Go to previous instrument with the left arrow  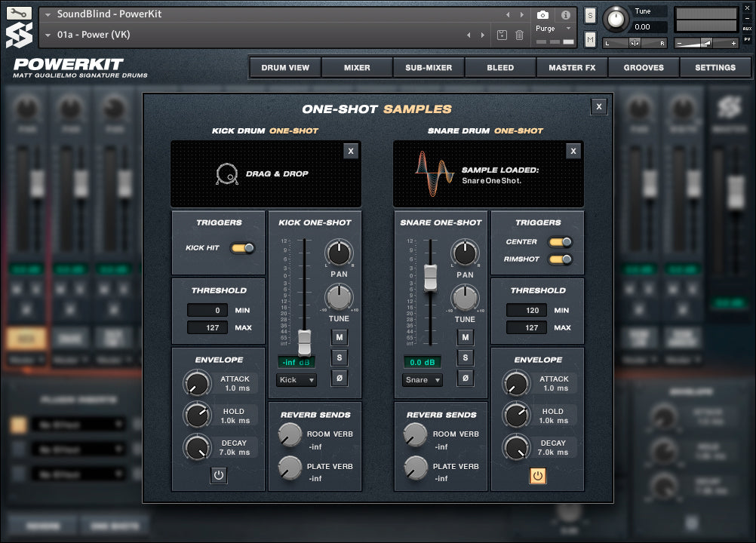tap(508, 15)
